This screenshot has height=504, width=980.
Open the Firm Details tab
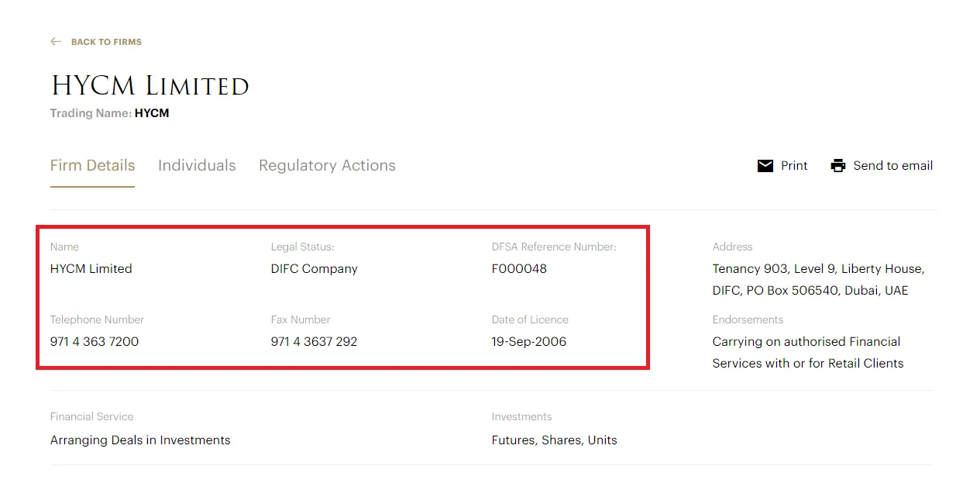92,166
